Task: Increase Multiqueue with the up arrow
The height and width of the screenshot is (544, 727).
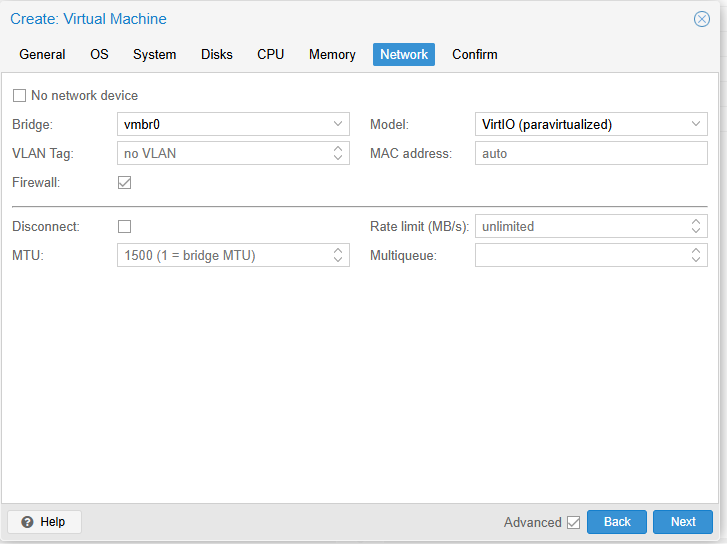Action: tap(695, 250)
